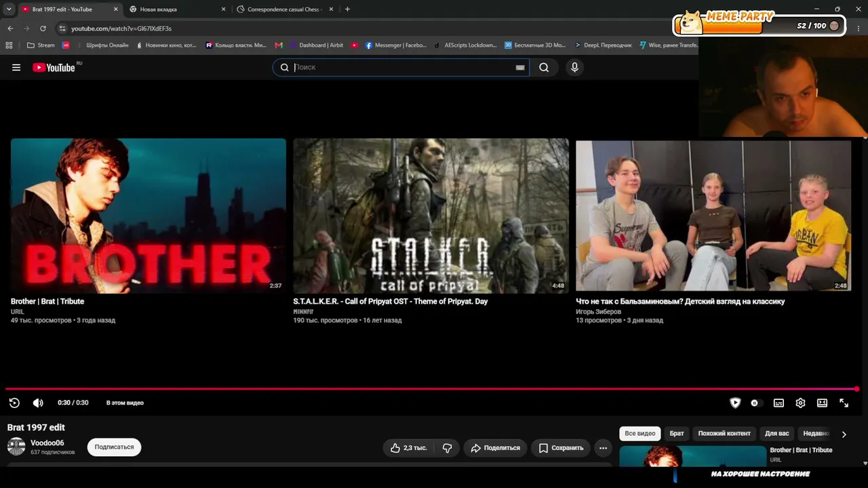Open sidebar title Brother | Brat | Tribute

tap(801, 450)
